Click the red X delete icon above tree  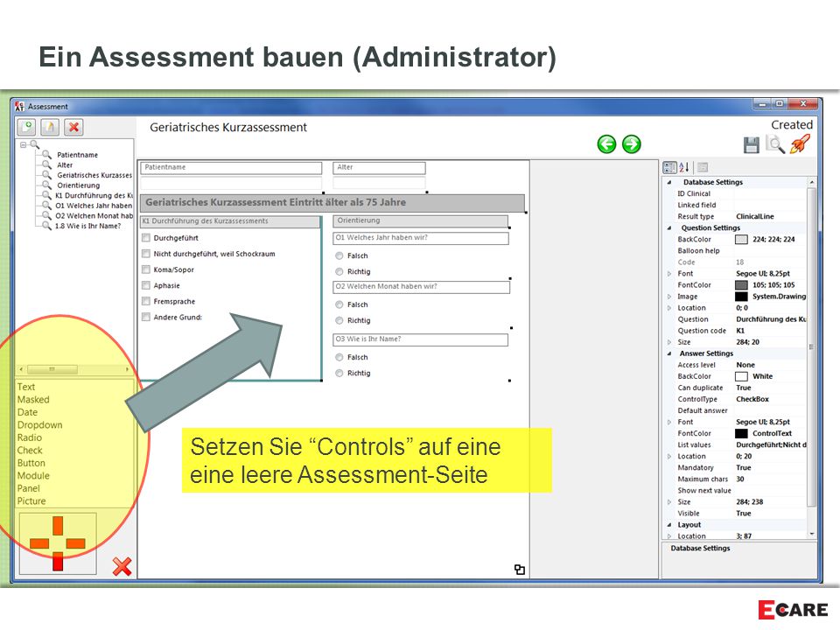(x=73, y=127)
